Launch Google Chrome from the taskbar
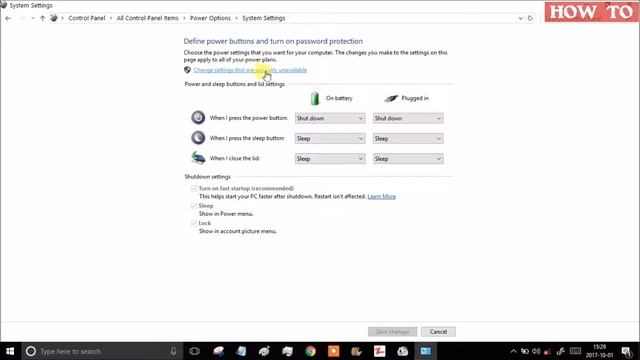 click(311, 351)
